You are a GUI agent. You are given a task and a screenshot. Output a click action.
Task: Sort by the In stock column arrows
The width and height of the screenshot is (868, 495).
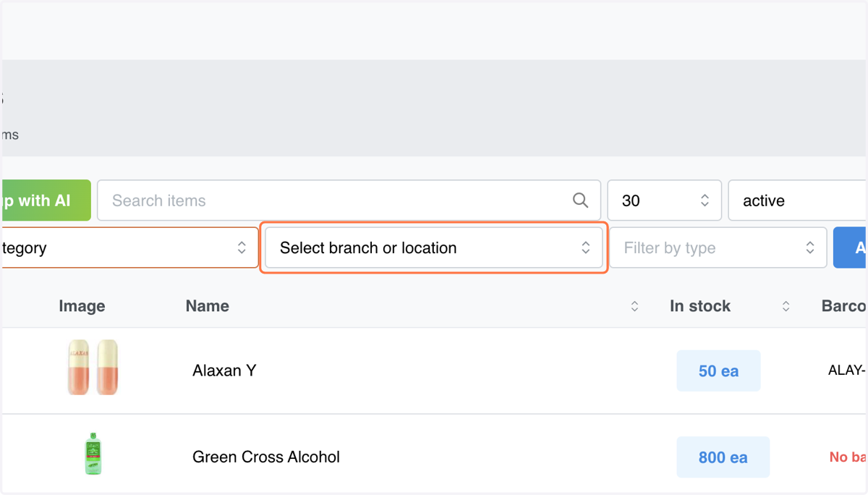click(786, 307)
